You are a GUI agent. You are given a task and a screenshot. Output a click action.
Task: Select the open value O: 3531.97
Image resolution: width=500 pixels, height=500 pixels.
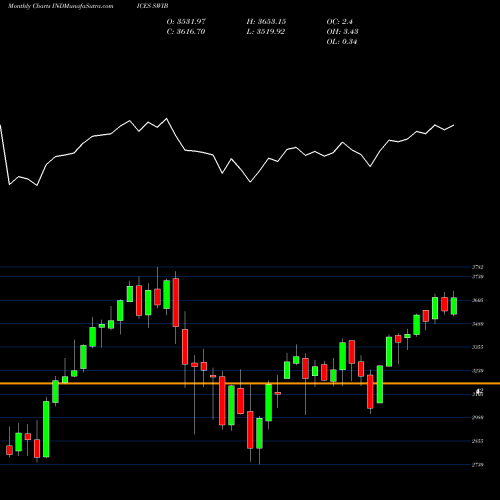[186, 22]
